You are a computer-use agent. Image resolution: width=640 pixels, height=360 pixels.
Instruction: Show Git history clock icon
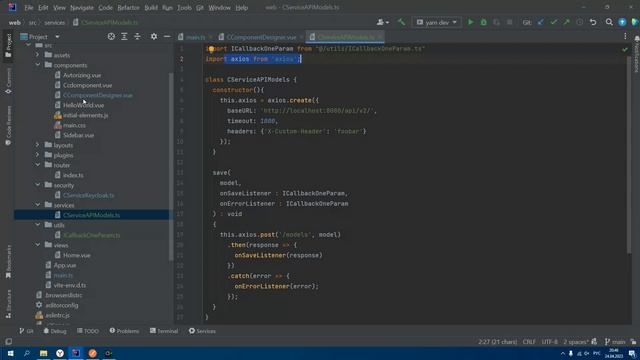click(580, 22)
